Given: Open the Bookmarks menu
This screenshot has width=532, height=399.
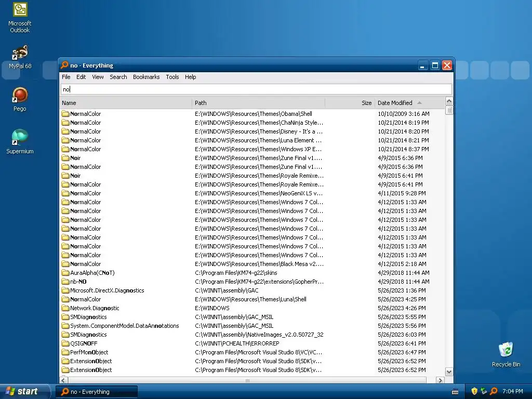Looking at the screenshot, I should click(146, 77).
